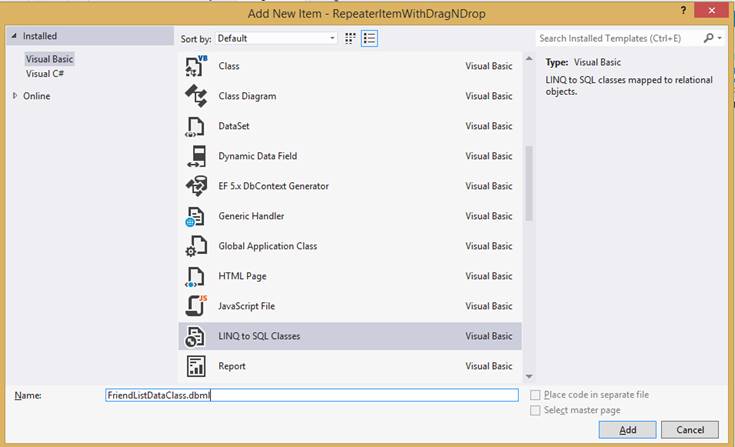This screenshot has width=735, height=447.
Task: Click the template list scrollbar thumb
Action: 529,183
